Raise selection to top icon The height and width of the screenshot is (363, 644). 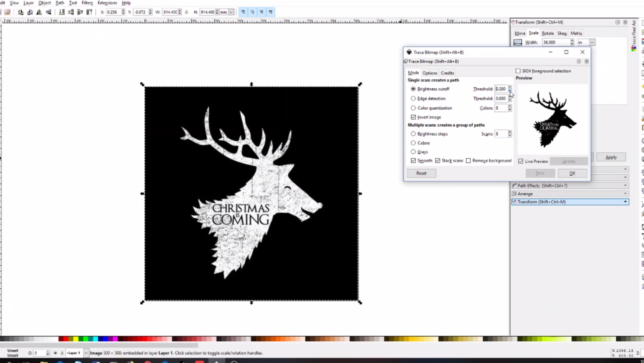coord(89,12)
